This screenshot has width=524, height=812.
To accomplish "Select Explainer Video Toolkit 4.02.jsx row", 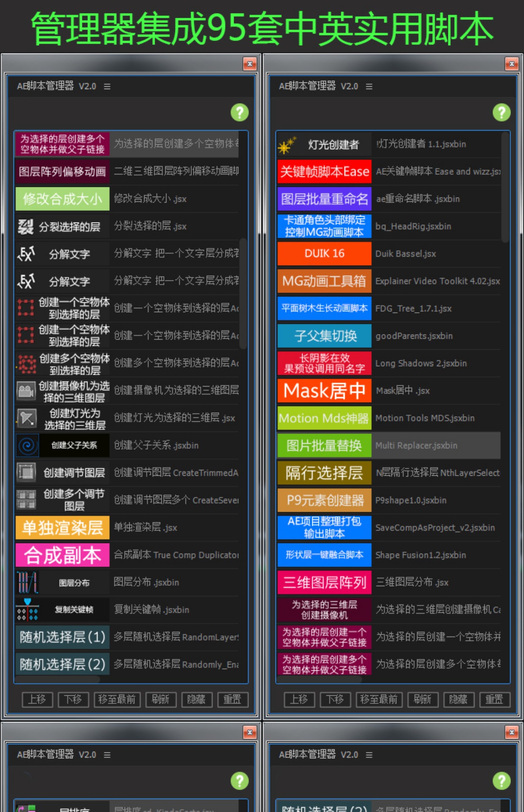I will tap(389, 281).
